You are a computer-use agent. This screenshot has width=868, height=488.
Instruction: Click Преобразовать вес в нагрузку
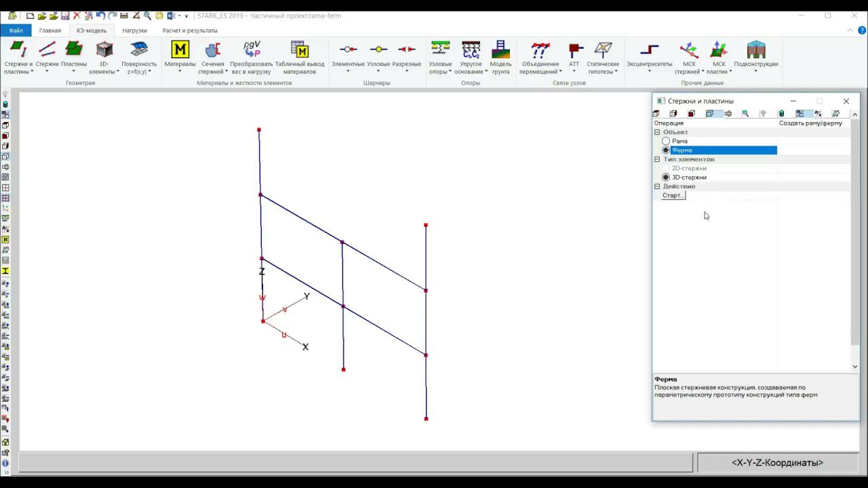click(x=251, y=58)
